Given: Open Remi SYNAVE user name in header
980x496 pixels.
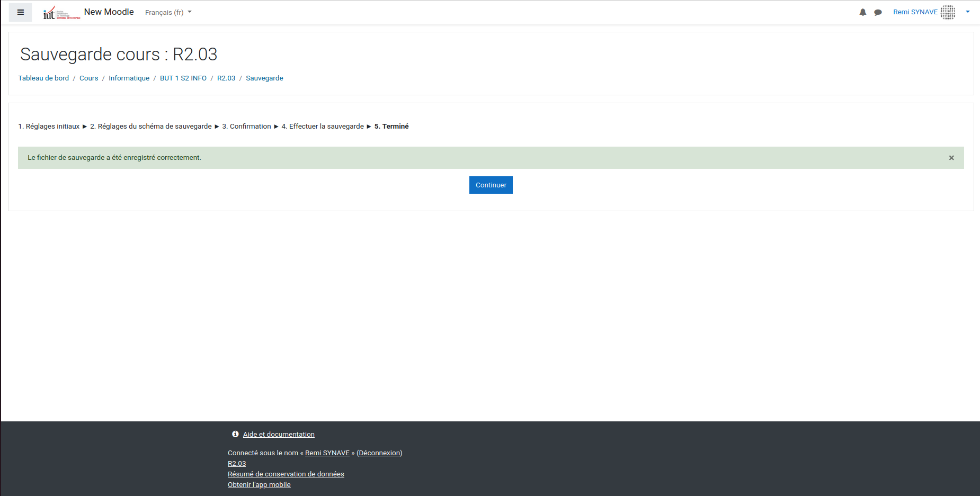Looking at the screenshot, I should click(x=915, y=12).
